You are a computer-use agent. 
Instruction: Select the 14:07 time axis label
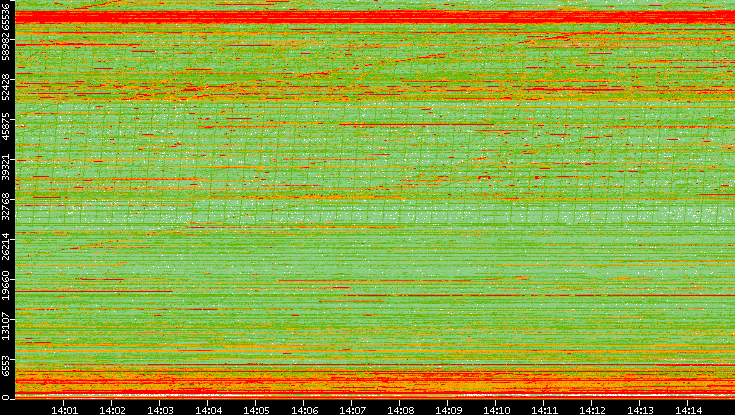pyautogui.click(x=352, y=410)
